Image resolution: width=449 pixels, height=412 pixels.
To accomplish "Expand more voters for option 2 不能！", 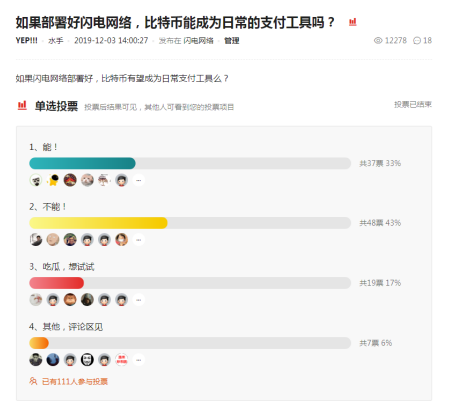I will pyautogui.click(x=139, y=240).
